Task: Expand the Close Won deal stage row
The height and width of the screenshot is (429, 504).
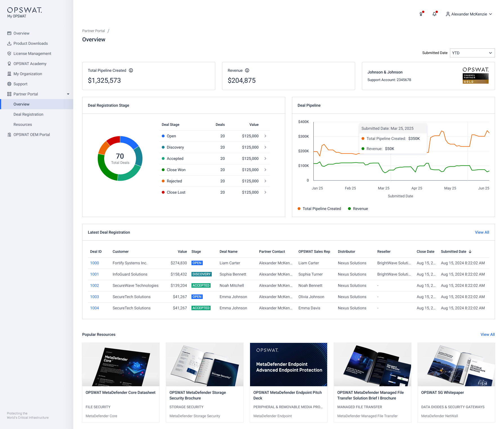Action: coord(265,170)
